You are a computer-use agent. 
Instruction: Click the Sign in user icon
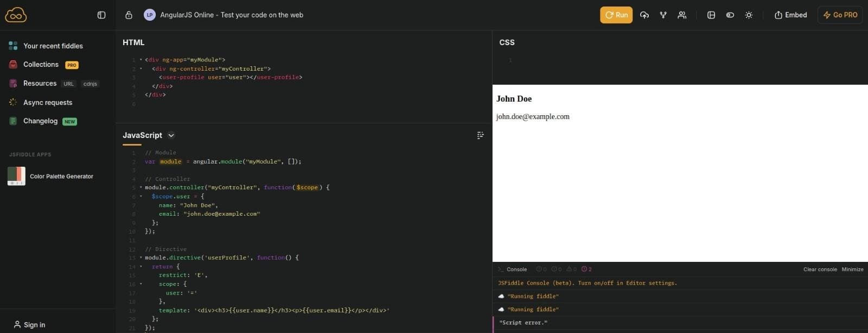17,325
